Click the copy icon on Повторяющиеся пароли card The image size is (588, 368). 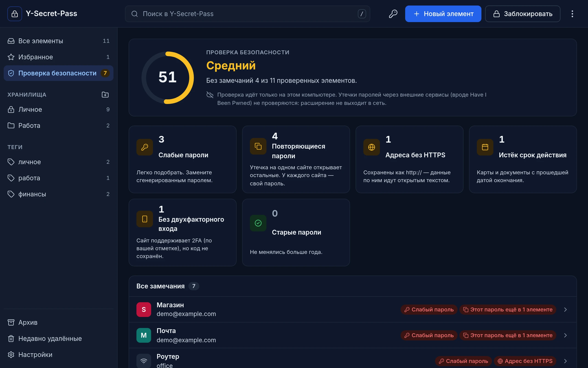(258, 146)
